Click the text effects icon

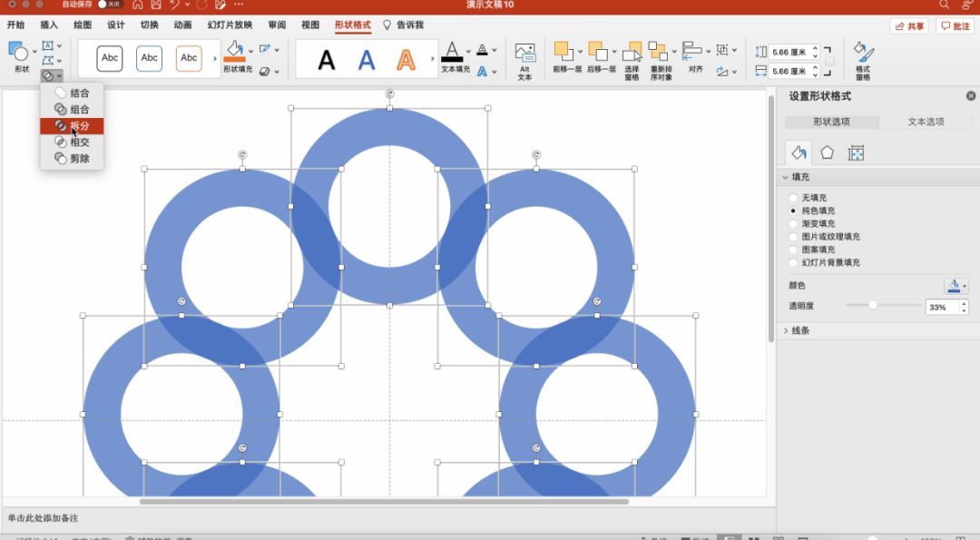(482, 72)
